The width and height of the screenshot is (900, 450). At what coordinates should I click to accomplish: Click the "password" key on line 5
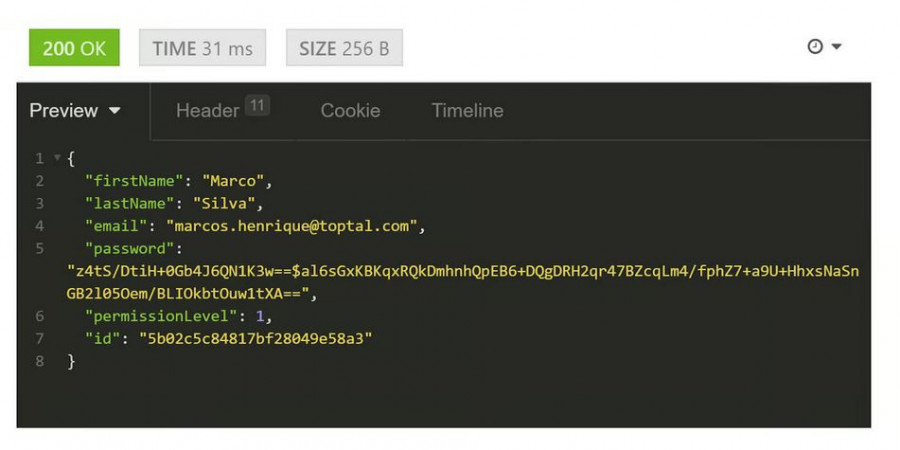tap(130, 249)
